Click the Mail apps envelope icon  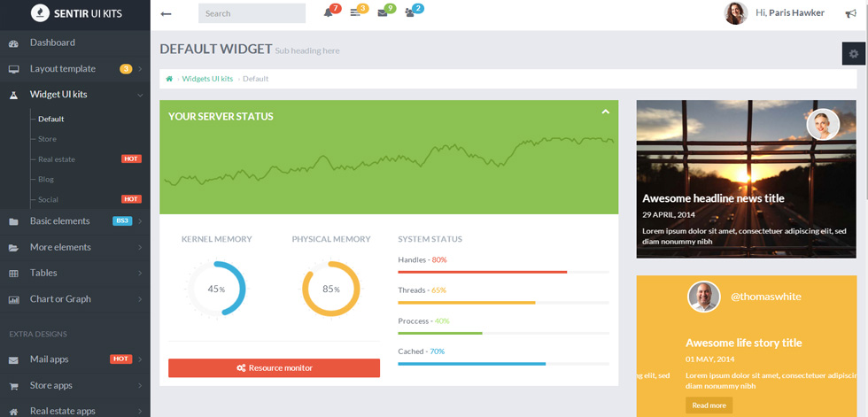(x=14, y=360)
